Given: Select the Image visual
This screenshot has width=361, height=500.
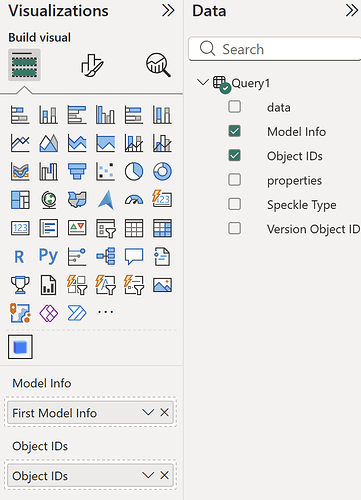Looking at the screenshot, I should point(162,285).
